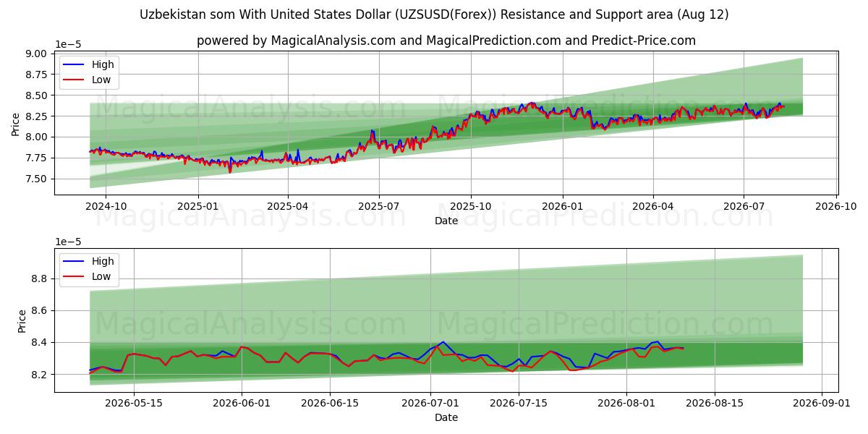The height and width of the screenshot is (434, 868).
Task: Click the bottom chart '1e−5' scale exponent
Action: 68,241
